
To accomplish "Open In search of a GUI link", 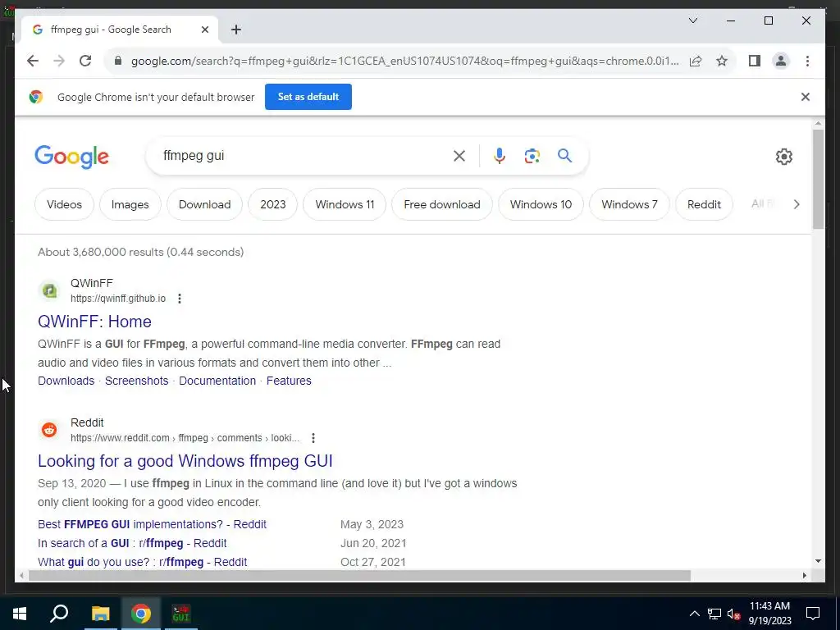I will [132, 543].
